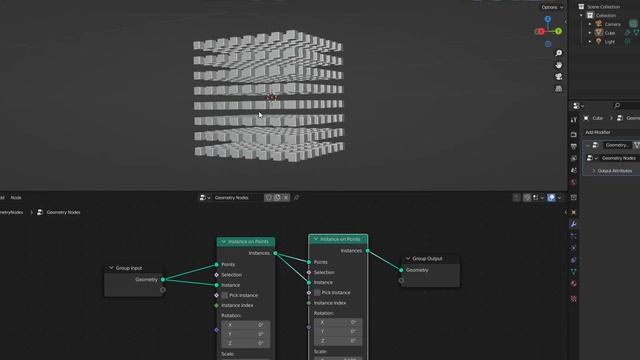640x360 pixels.
Task: Open the Particles properties tab icon
Action: pos(573,236)
